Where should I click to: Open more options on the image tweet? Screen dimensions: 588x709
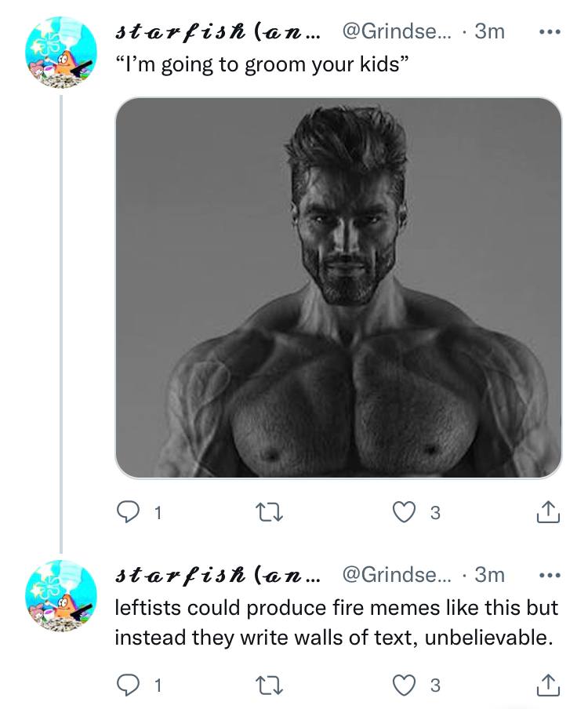pyautogui.click(x=550, y=32)
